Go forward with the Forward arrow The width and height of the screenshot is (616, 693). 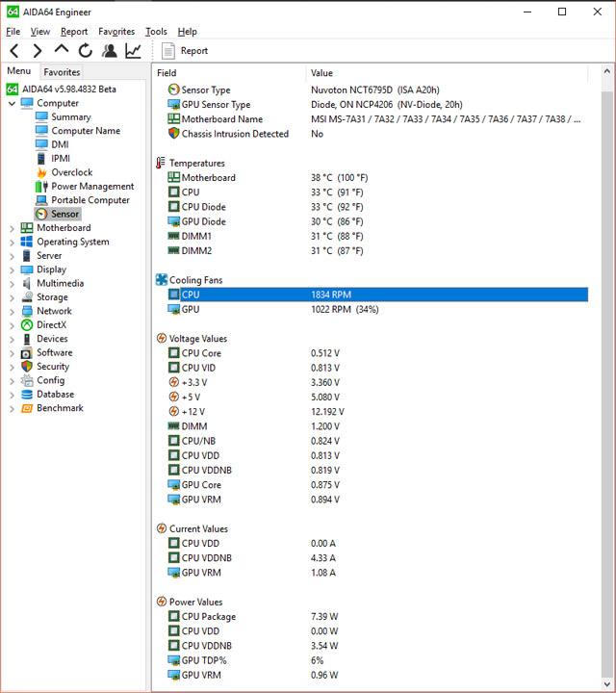(38, 51)
